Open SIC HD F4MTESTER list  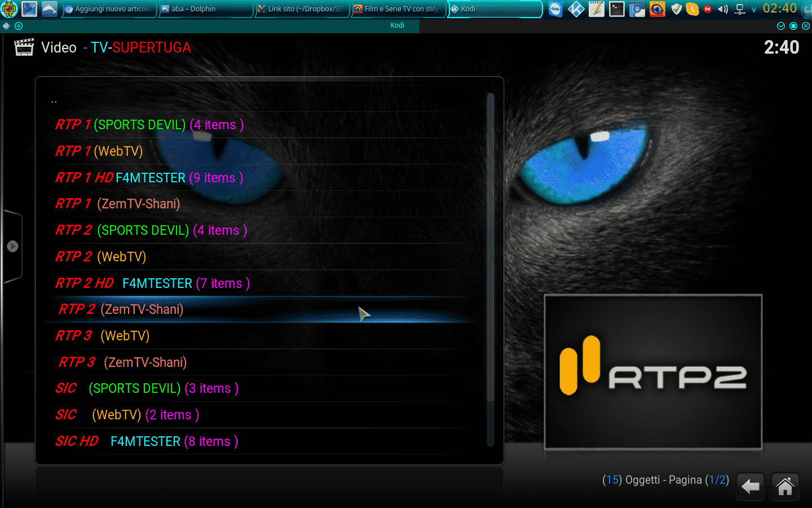pos(147,441)
